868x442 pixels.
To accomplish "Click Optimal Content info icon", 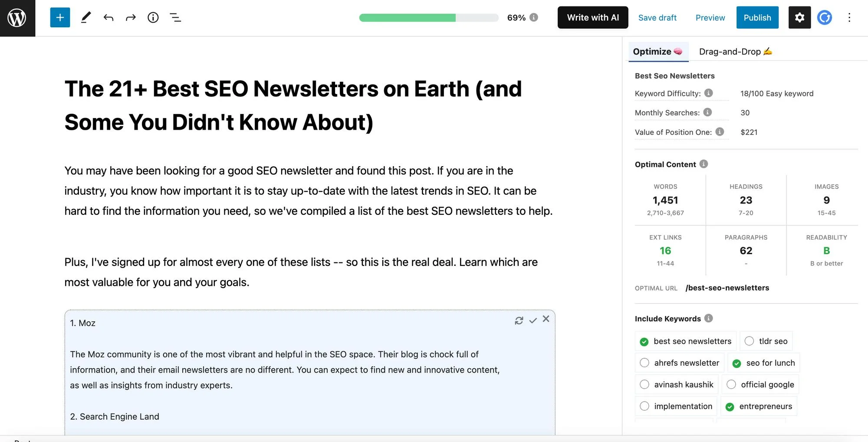I will coord(704,164).
